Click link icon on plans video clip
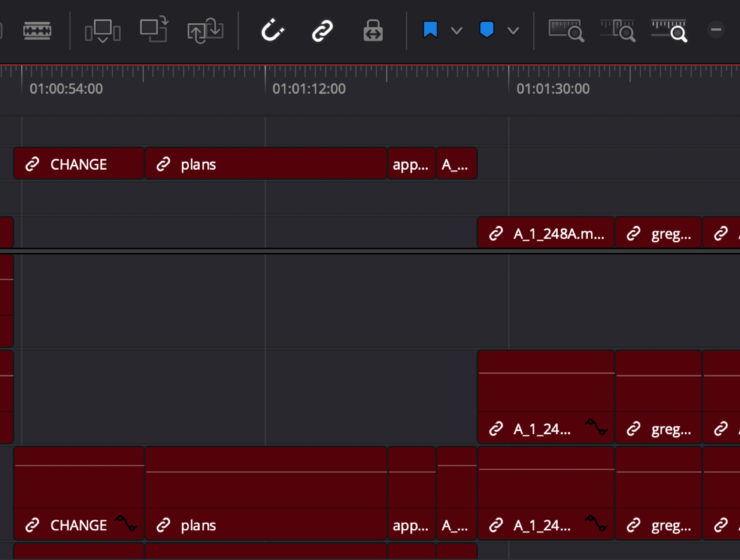Image resolution: width=740 pixels, height=560 pixels. (x=163, y=164)
